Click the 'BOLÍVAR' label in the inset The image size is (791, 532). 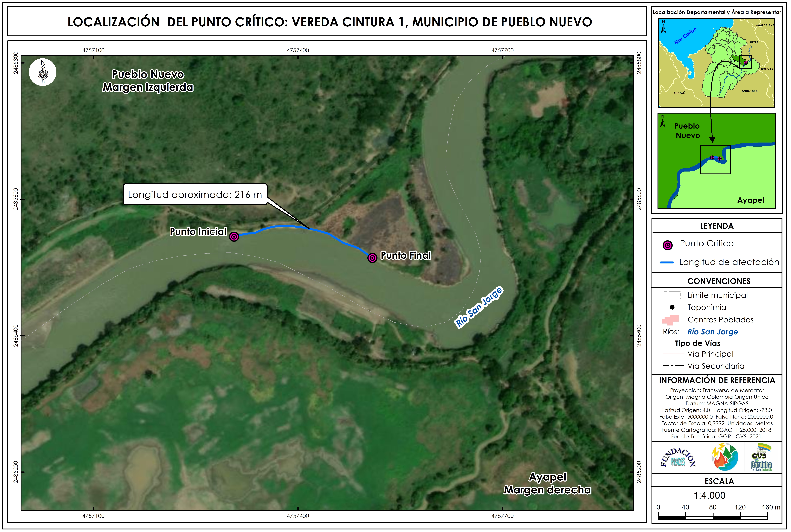[x=767, y=69]
